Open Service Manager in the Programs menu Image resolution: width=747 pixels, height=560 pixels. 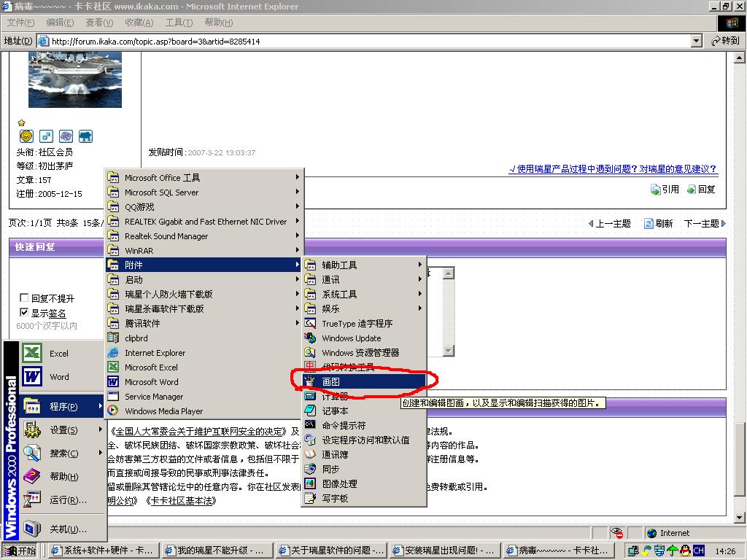(204, 397)
